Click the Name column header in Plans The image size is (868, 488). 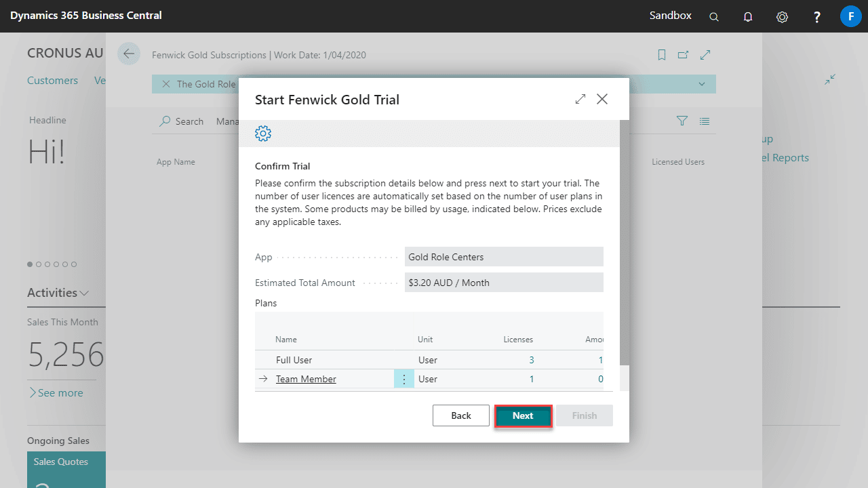click(x=286, y=340)
